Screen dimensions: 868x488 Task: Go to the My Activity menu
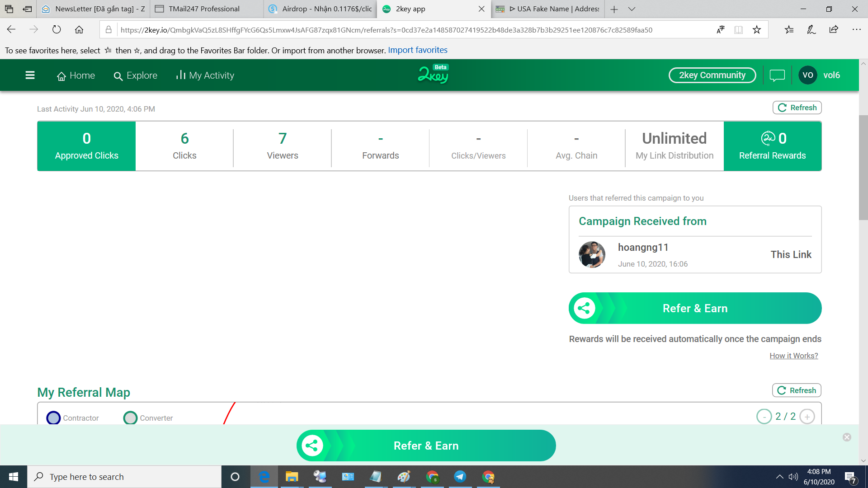click(x=205, y=75)
